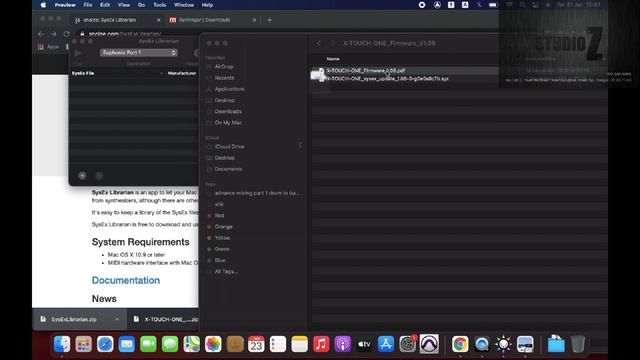Open a new Chrome tab
640x360 pixels.
[269, 20]
